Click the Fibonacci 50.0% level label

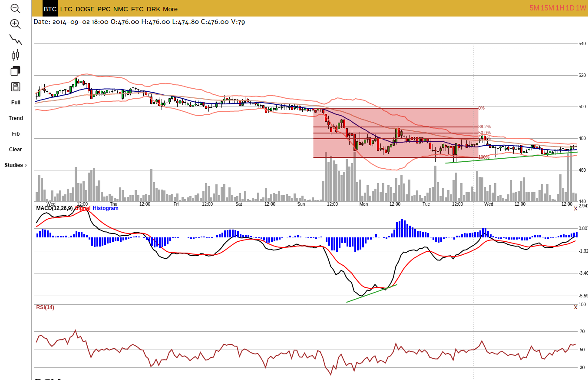click(485, 133)
